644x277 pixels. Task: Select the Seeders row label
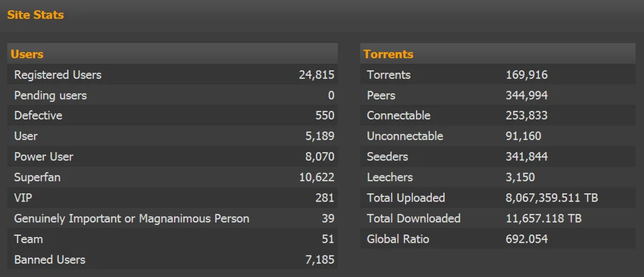pos(387,156)
